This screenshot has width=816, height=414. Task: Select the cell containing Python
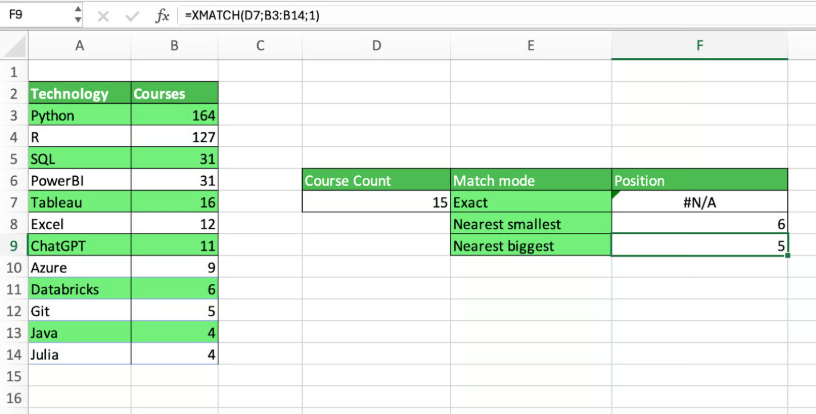click(79, 116)
